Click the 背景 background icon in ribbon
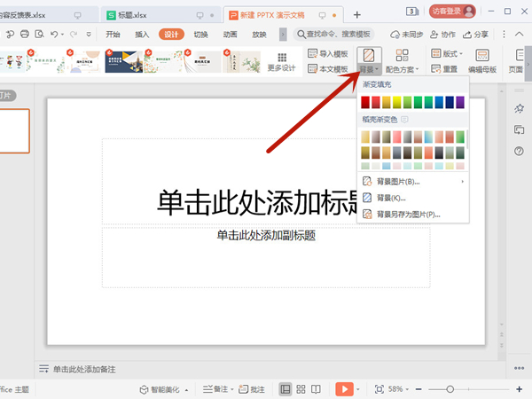This screenshot has height=399, width=532. point(371,55)
